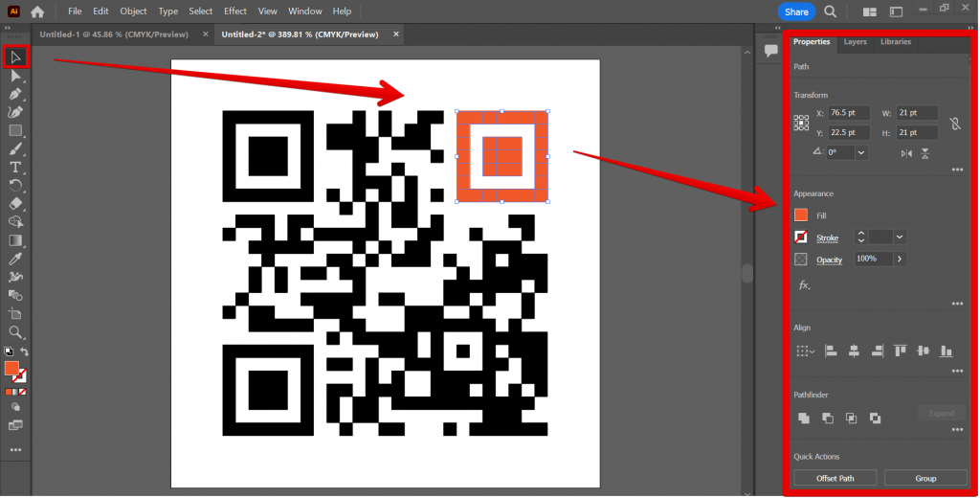This screenshot has width=980, height=498.
Task: Open the fx effects menu icon
Action: point(804,285)
